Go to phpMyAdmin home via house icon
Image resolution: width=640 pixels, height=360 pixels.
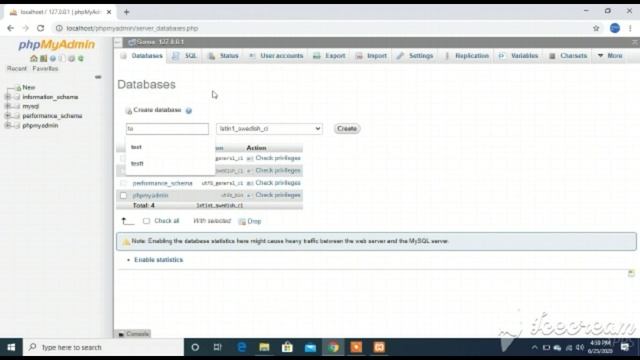click(34, 59)
